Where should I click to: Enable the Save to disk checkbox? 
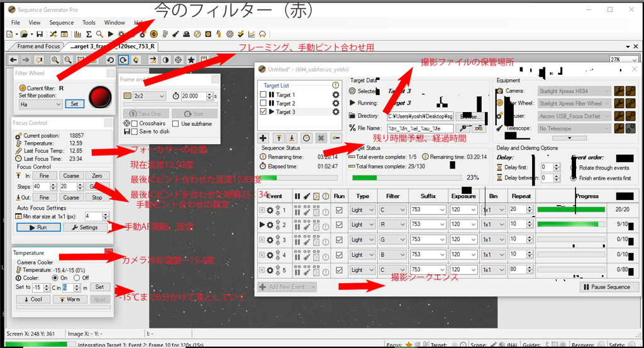135,132
